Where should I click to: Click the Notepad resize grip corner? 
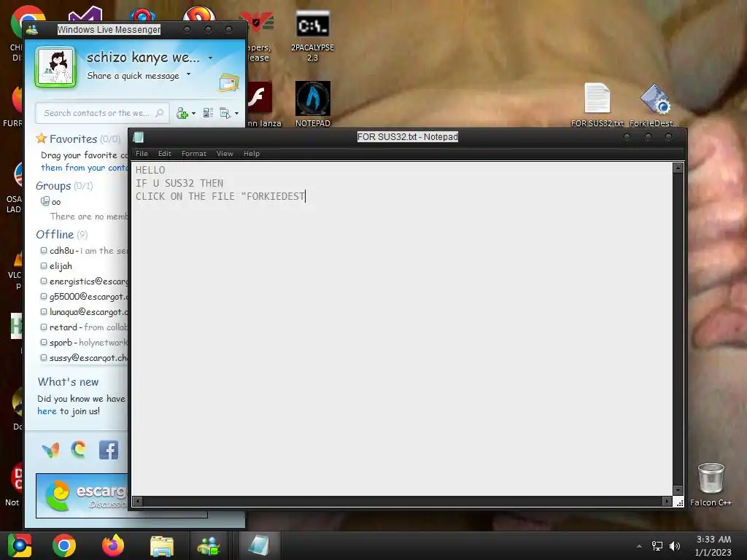679,502
